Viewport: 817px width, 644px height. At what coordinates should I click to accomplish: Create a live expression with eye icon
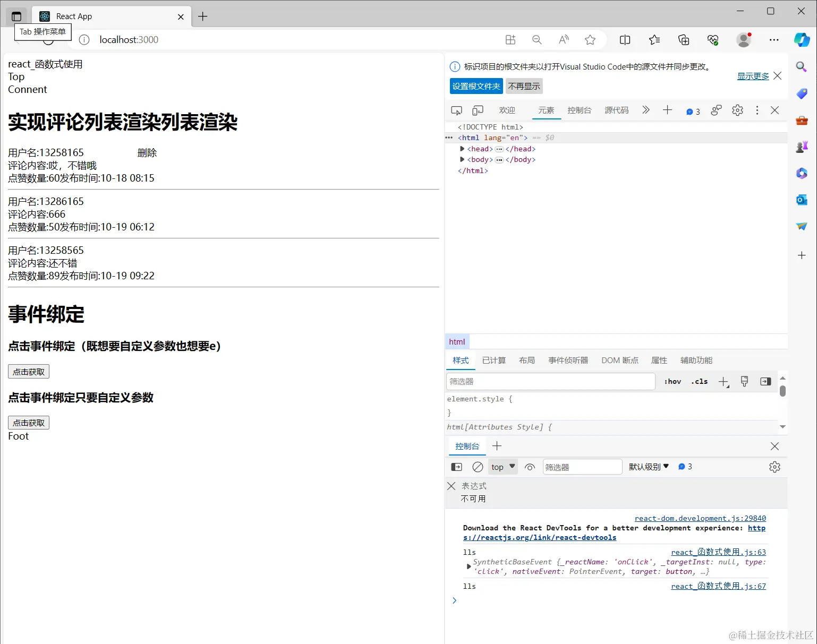pos(530,467)
